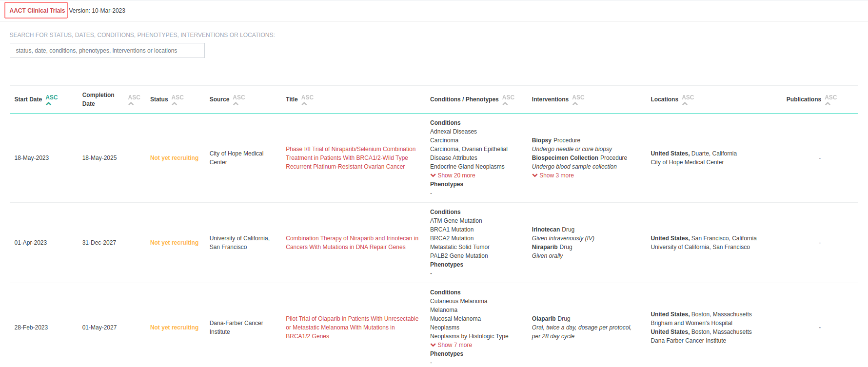Click City of Hope Medical Center source
Screen dimensions: 868x367
(x=237, y=158)
